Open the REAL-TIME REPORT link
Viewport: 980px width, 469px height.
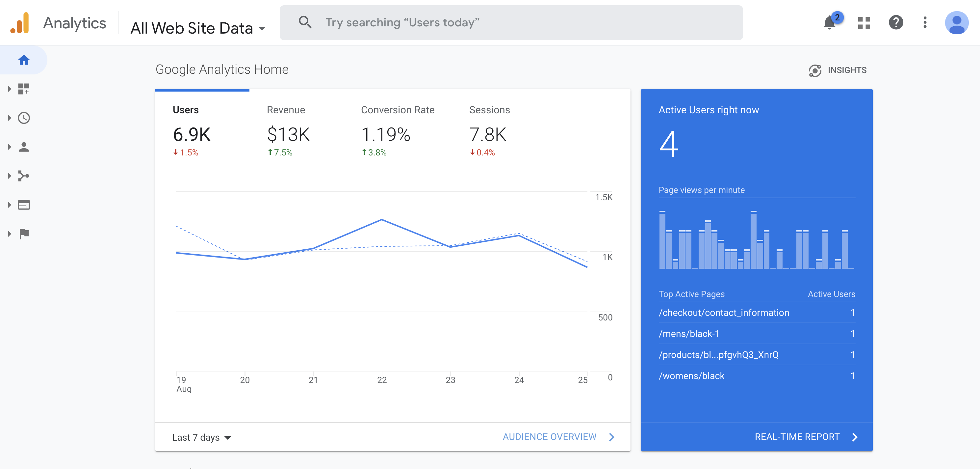[x=797, y=437]
